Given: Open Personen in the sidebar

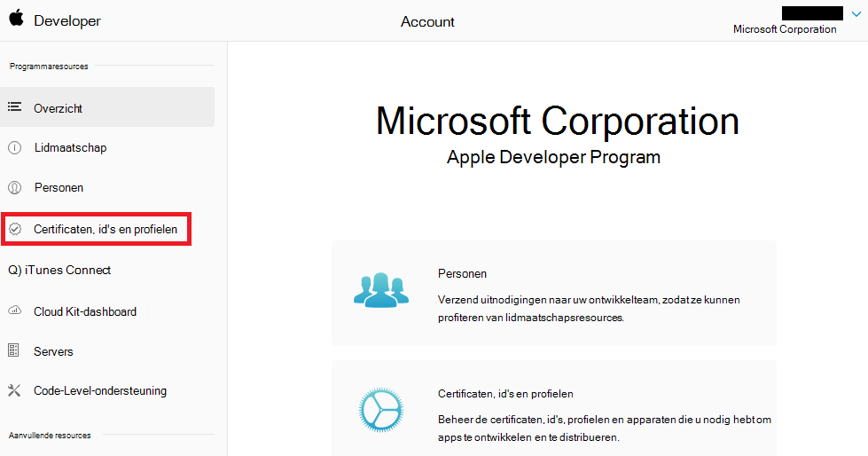Looking at the screenshot, I should (x=59, y=188).
